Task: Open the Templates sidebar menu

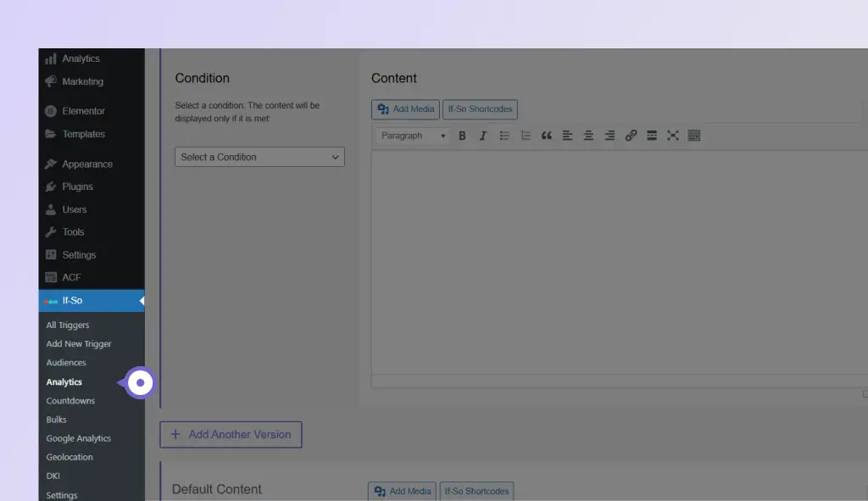Action: pos(92,134)
